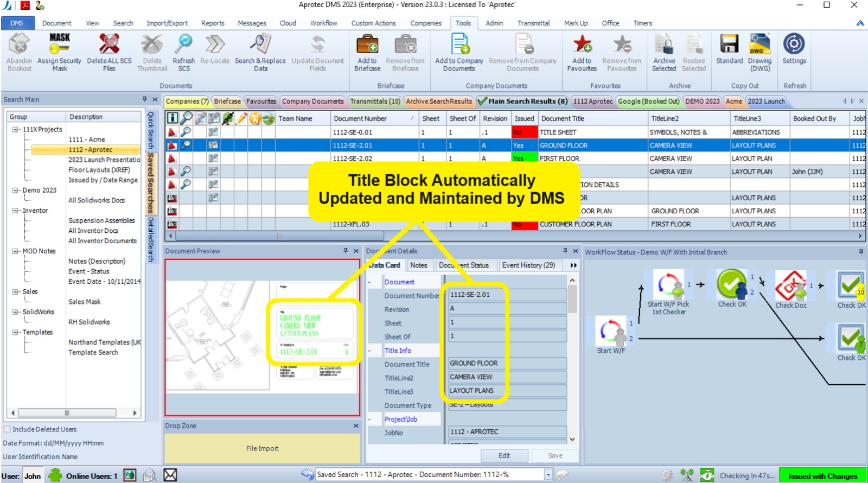Click Add to Favourites star icon
The height and width of the screenshot is (483, 868).
582,44
